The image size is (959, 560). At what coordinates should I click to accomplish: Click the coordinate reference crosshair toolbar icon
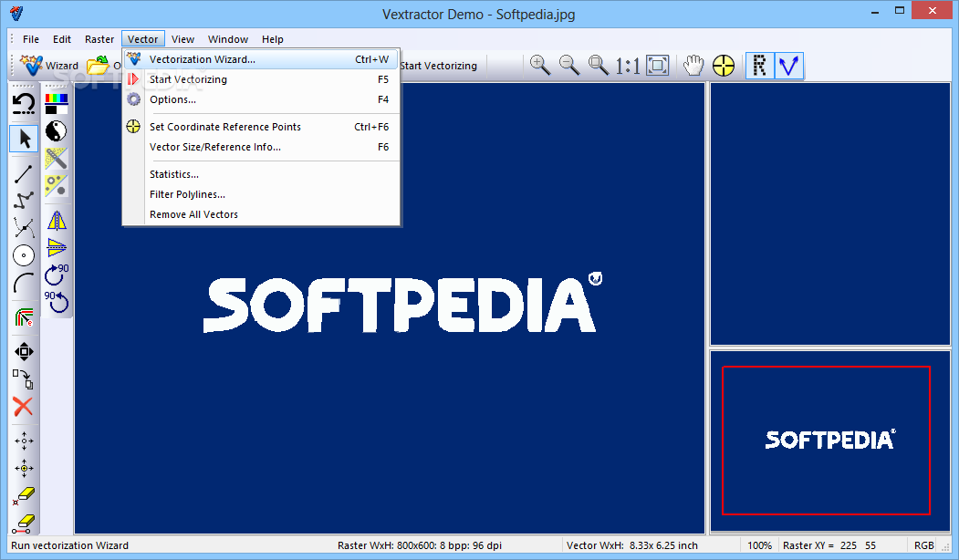click(x=723, y=66)
